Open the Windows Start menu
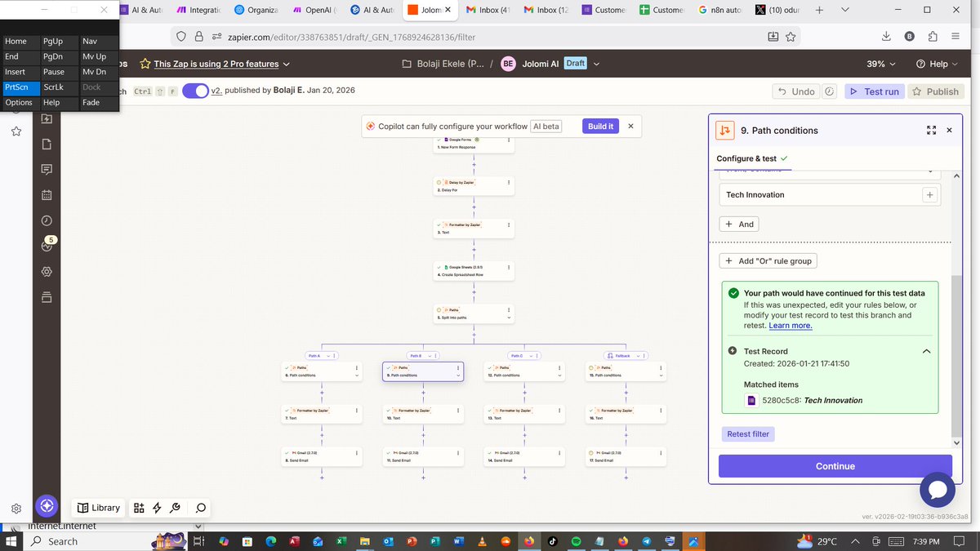The width and height of the screenshot is (980, 551). pos(11,541)
